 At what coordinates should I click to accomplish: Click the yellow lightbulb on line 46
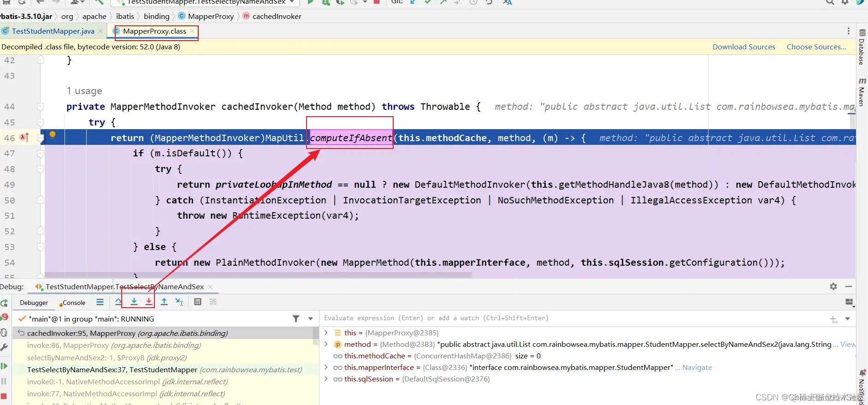(x=53, y=135)
